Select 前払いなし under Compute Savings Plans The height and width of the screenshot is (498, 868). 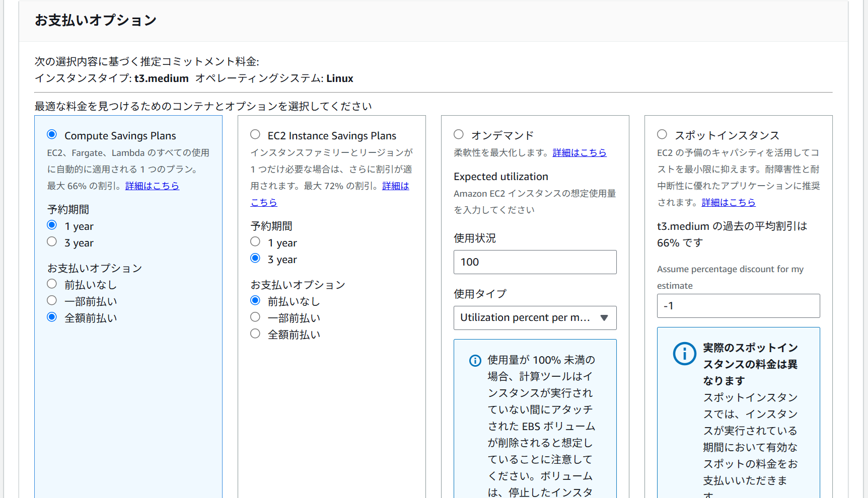(52, 284)
